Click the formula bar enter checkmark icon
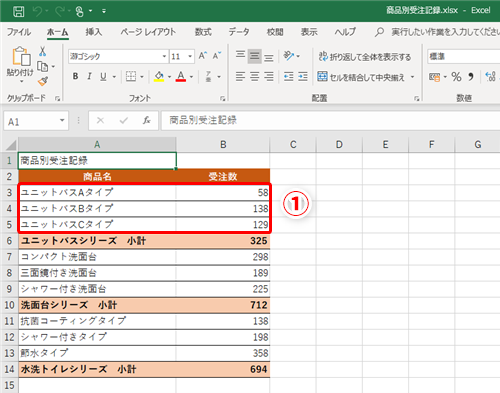Screen dimensions: 500x393 click(x=124, y=120)
